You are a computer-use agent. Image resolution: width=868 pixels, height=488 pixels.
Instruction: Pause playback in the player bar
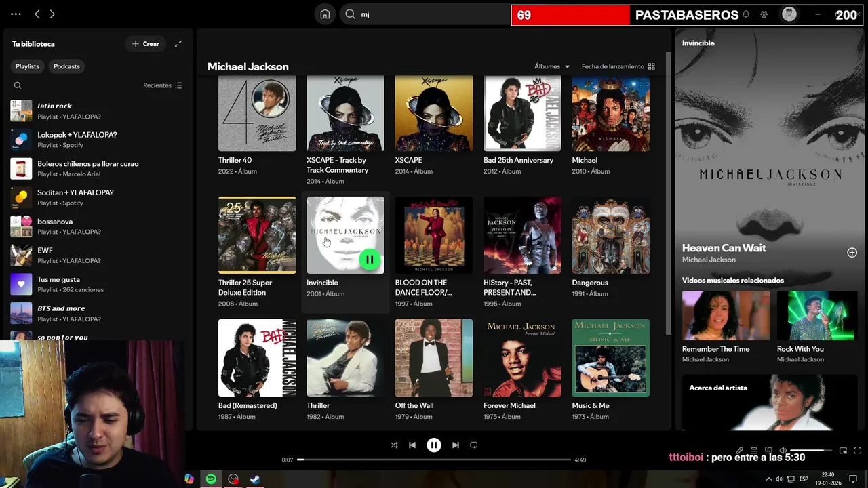pyautogui.click(x=434, y=445)
